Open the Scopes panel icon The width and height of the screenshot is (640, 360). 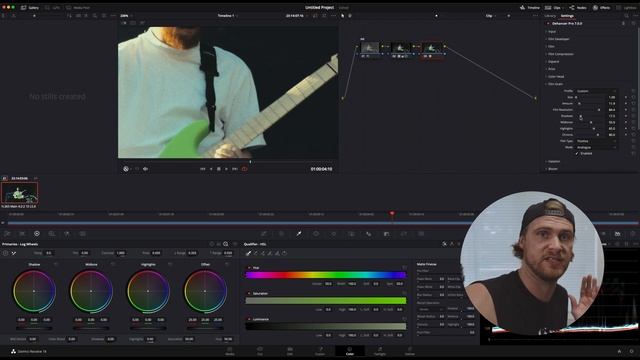pos(618,233)
